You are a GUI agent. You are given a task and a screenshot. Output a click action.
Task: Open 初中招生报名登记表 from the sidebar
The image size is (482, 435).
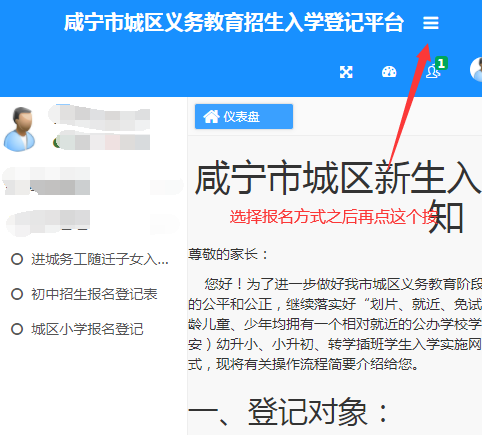click(x=94, y=294)
